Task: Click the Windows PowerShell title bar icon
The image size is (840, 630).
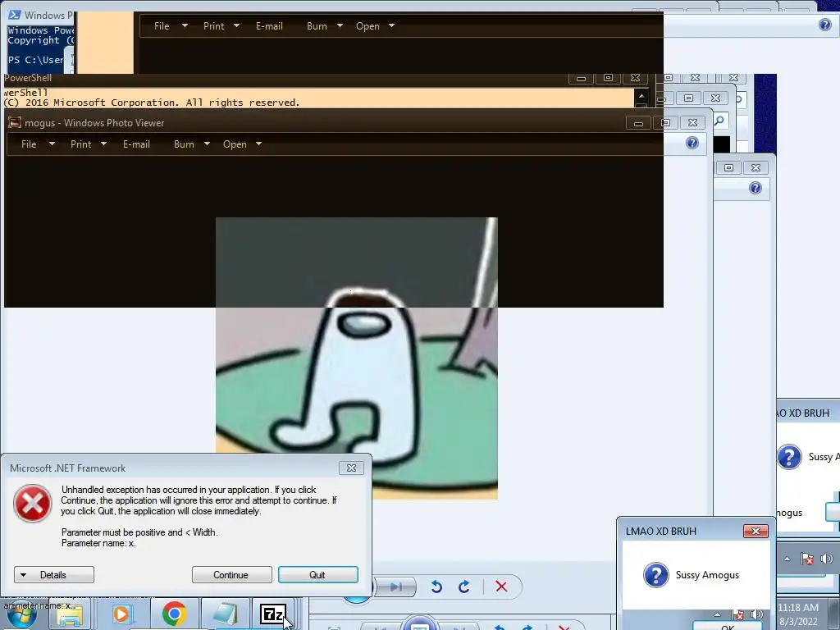Action: point(15,15)
